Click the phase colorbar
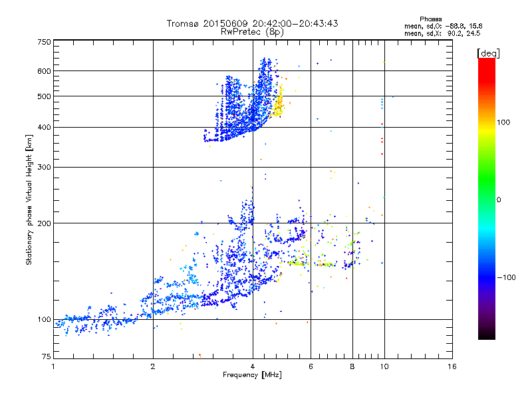The width and height of the screenshot is (532, 399). point(487,198)
